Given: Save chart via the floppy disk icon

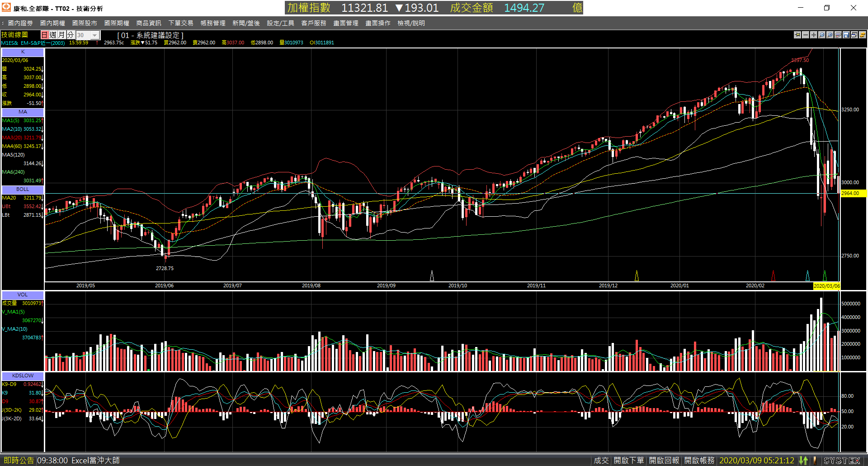Looking at the screenshot, I should [846, 35].
